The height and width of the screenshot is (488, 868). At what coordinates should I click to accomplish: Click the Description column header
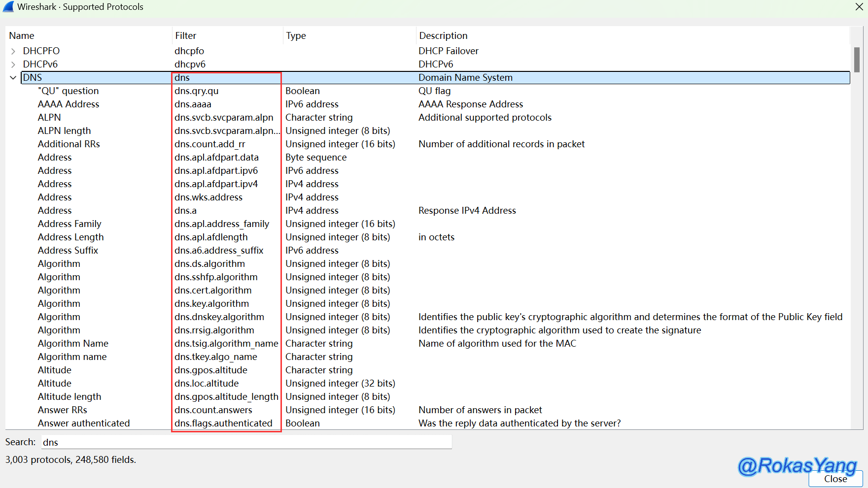click(x=443, y=35)
